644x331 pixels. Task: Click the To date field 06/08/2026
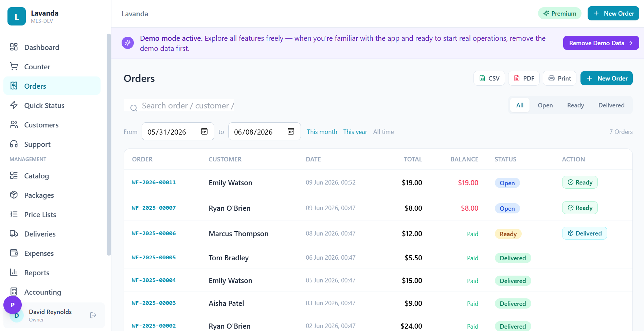(265, 132)
